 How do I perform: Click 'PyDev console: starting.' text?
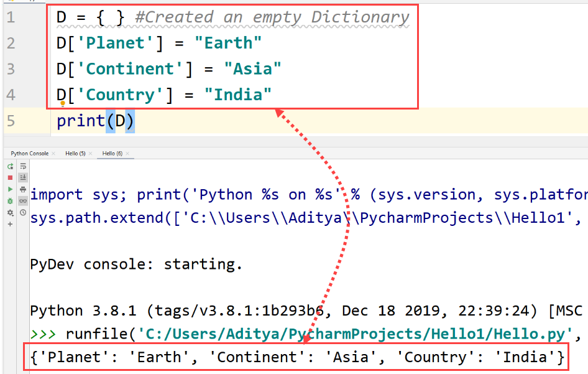pos(136,264)
